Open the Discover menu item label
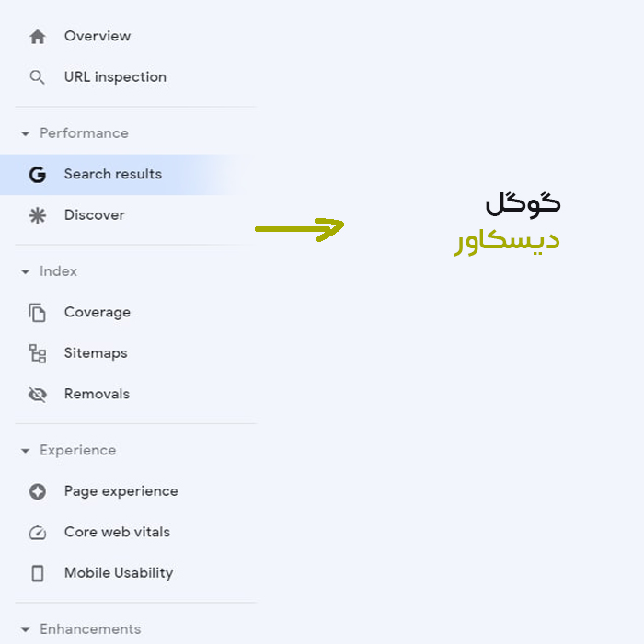 pos(95,214)
